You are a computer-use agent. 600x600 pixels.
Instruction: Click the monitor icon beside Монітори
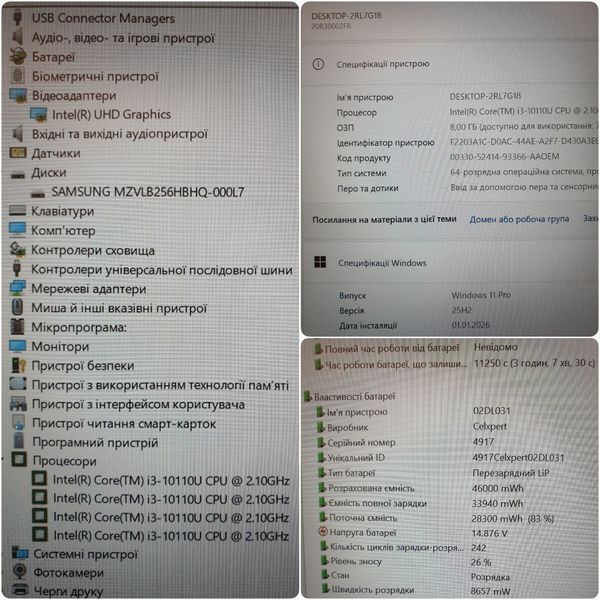coord(18,346)
